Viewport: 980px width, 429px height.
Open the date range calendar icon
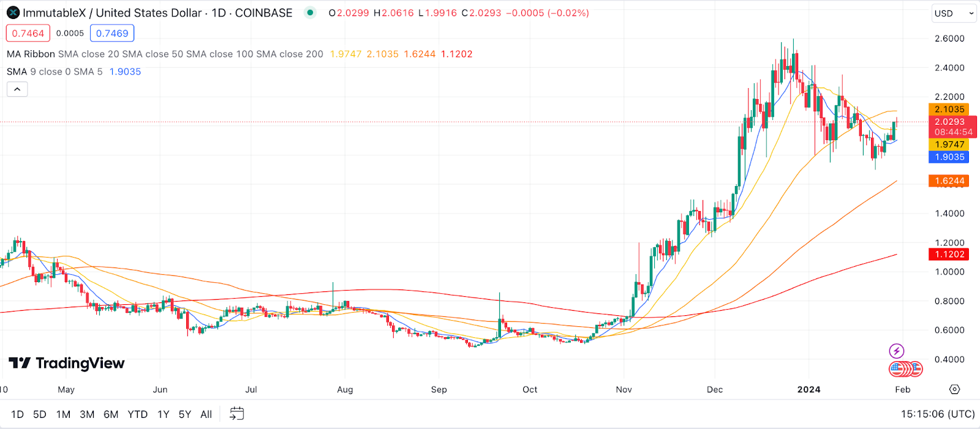point(236,414)
